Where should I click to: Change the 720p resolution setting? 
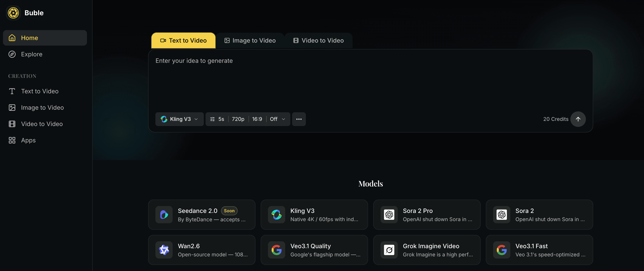click(238, 119)
